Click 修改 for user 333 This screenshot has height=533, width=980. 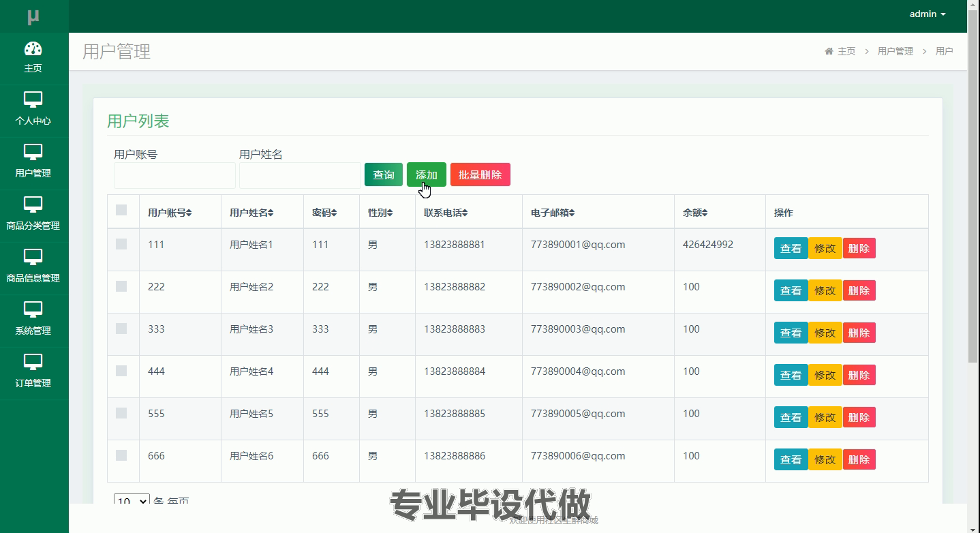[x=825, y=333]
